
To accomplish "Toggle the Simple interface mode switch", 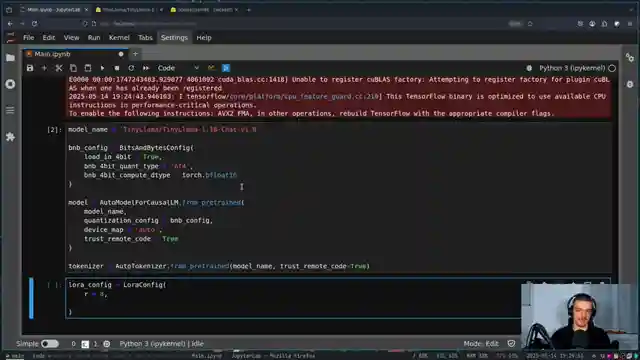I will [x=50, y=344].
